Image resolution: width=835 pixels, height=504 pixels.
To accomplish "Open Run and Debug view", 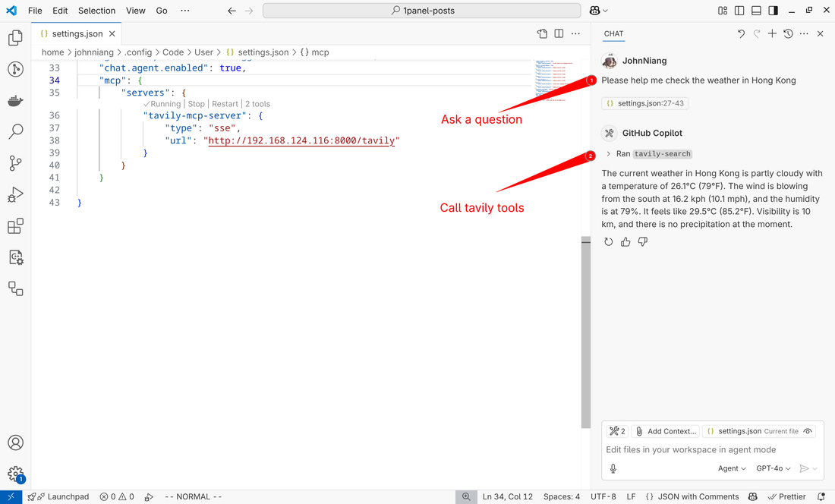I will [x=15, y=195].
